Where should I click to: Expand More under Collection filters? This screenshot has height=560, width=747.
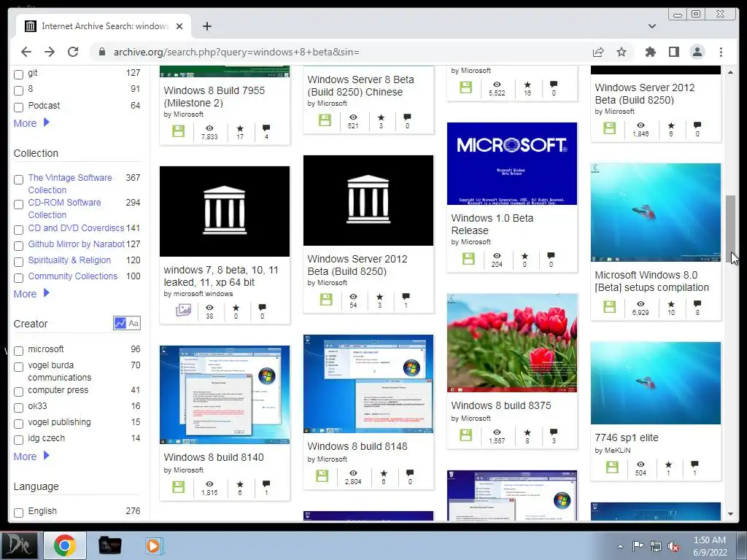point(31,293)
